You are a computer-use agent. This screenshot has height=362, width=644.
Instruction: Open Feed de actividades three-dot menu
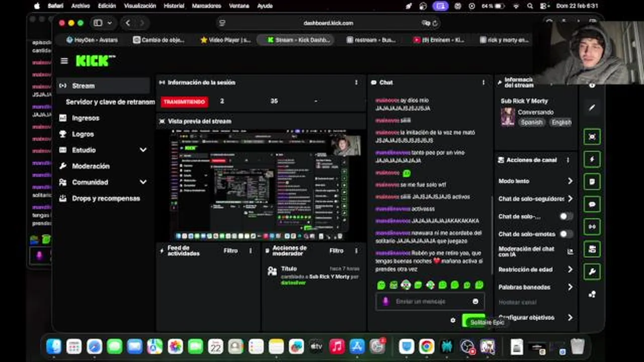251,250
